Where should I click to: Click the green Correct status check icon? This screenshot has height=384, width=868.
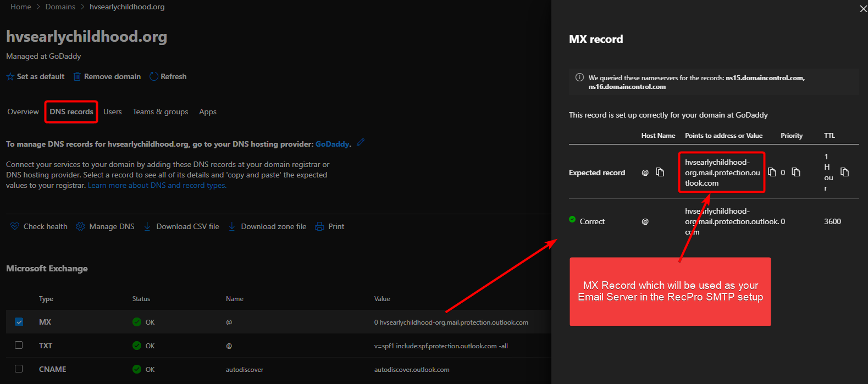pyautogui.click(x=572, y=220)
